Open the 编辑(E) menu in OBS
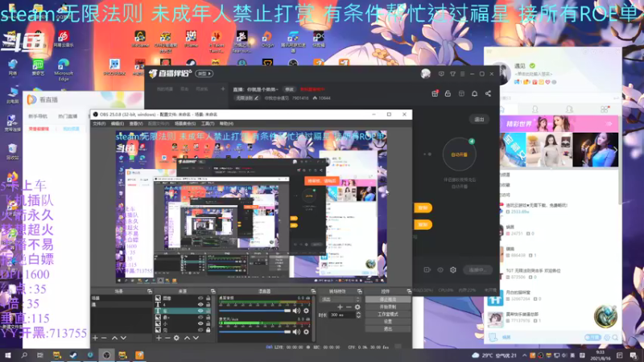Image resolution: width=644 pixels, height=362 pixels. 117,124
